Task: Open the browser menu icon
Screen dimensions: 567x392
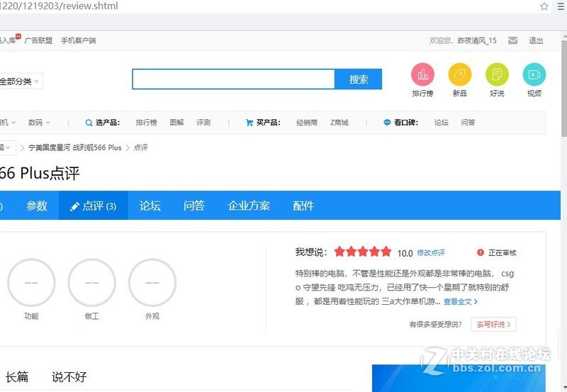Action: (x=561, y=6)
